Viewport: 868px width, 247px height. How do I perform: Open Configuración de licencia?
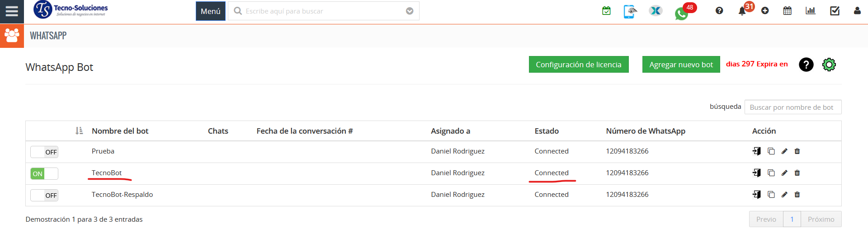(x=579, y=65)
